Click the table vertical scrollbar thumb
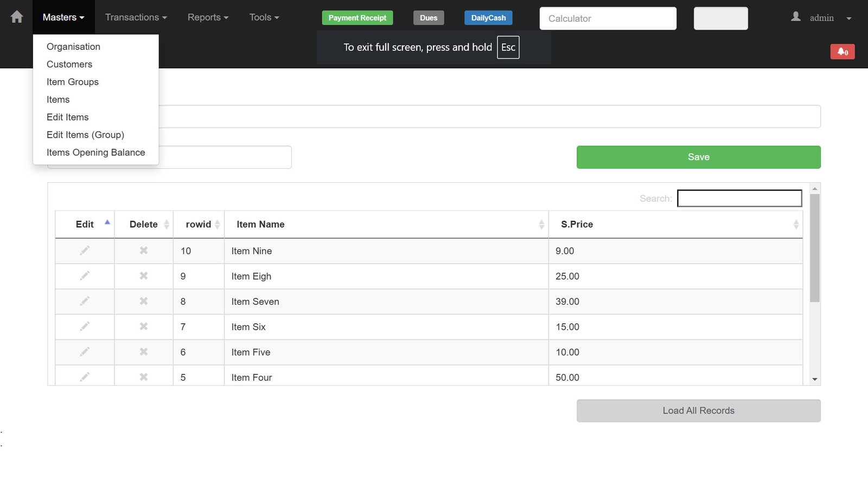The image size is (868, 488). [x=814, y=248]
